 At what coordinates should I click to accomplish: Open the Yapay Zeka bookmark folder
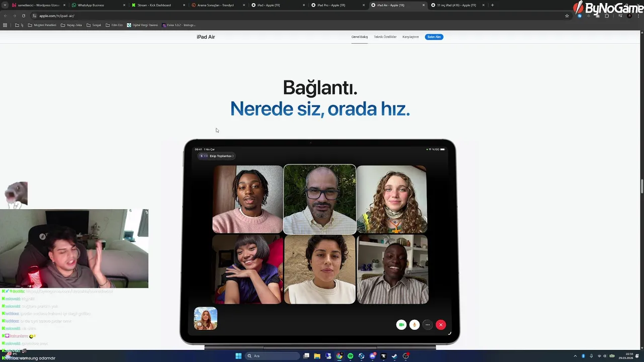coord(71,25)
